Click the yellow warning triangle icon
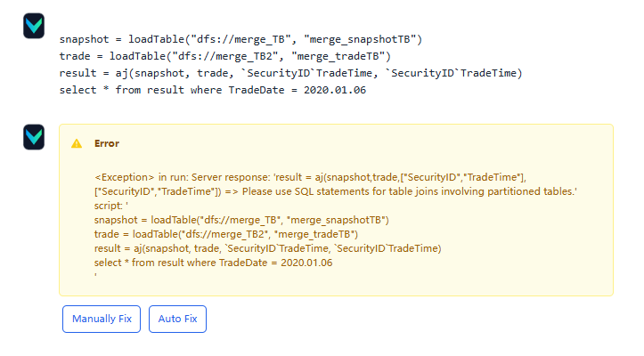The width and height of the screenshot is (644, 356). point(77,143)
